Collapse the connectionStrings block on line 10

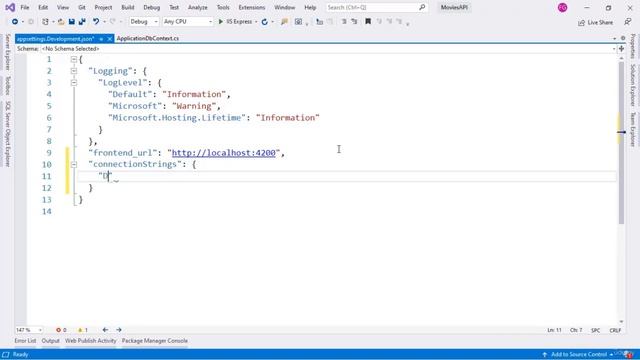pos(74,164)
